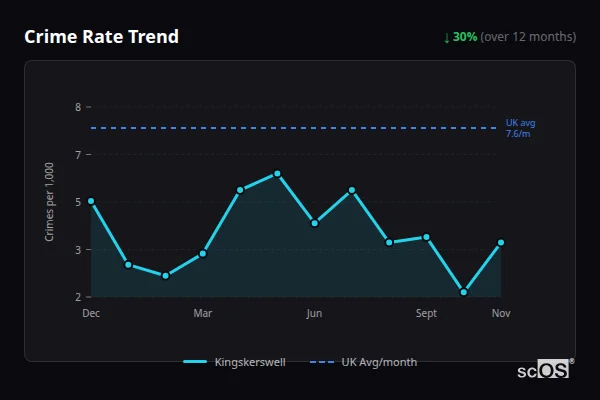Click the "(over 12 months)" text
Viewport: 600px width, 400px height.
[528, 37]
